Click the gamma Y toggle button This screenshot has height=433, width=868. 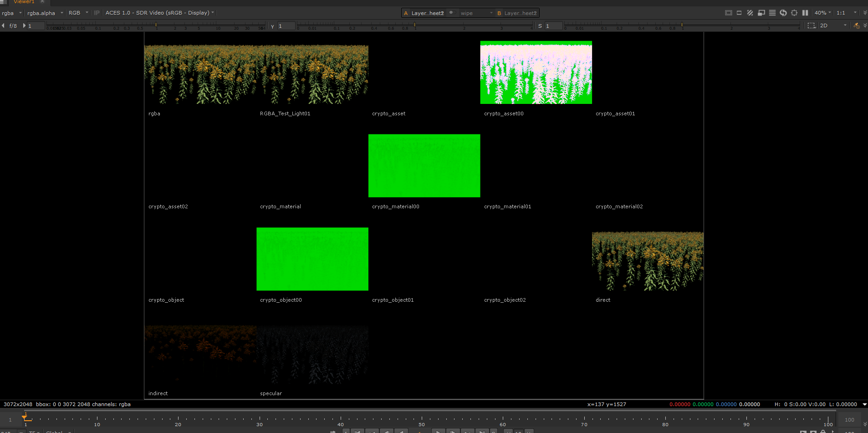click(x=272, y=26)
